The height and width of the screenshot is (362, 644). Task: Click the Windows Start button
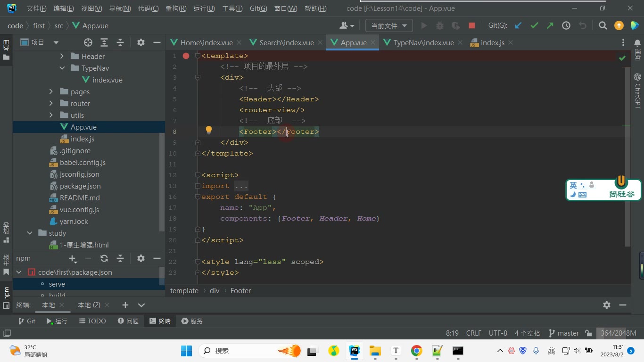coord(186,351)
